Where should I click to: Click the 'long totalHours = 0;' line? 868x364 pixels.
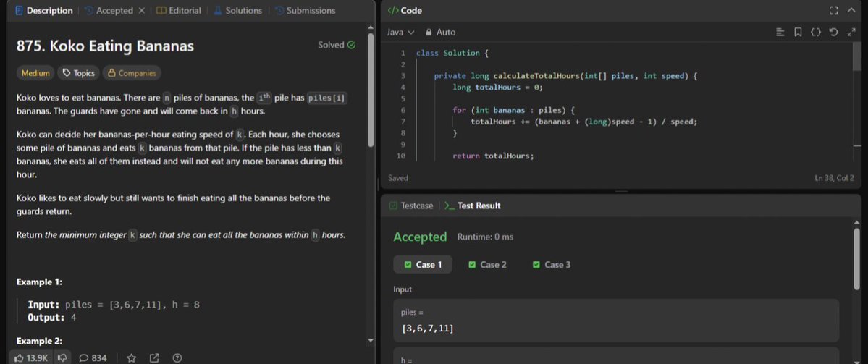pos(497,88)
